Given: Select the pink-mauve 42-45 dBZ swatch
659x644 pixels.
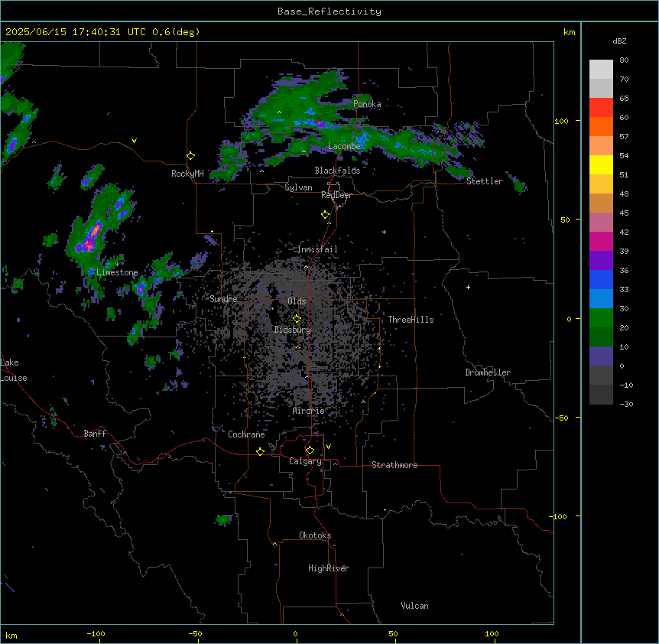Looking at the screenshot, I should [601, 223].
